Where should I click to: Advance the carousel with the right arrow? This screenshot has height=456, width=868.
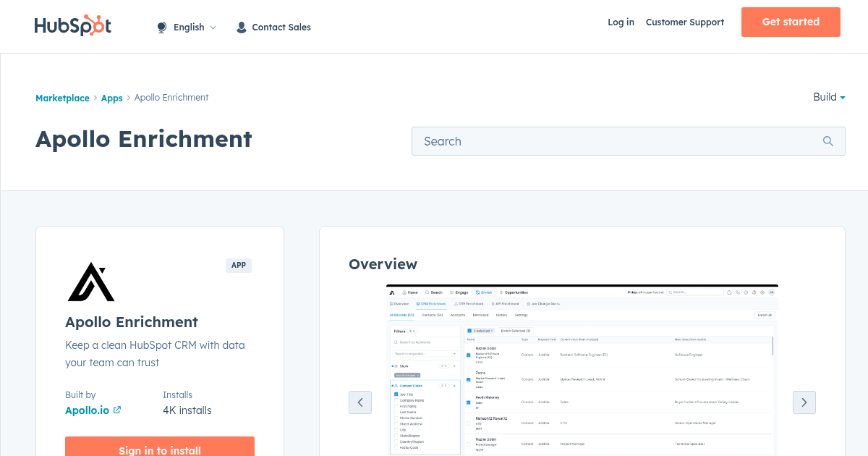(804, 402)
